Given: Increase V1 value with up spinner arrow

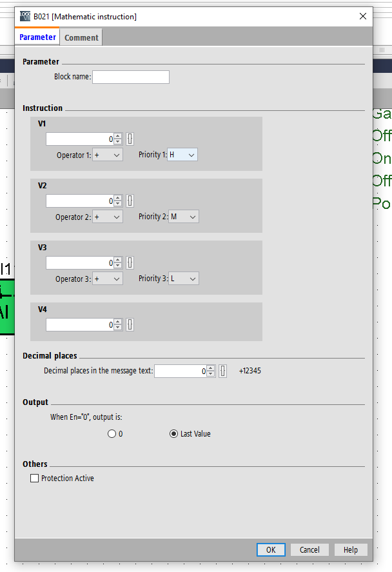Looking at the screenshot, I should click(118, 136).
